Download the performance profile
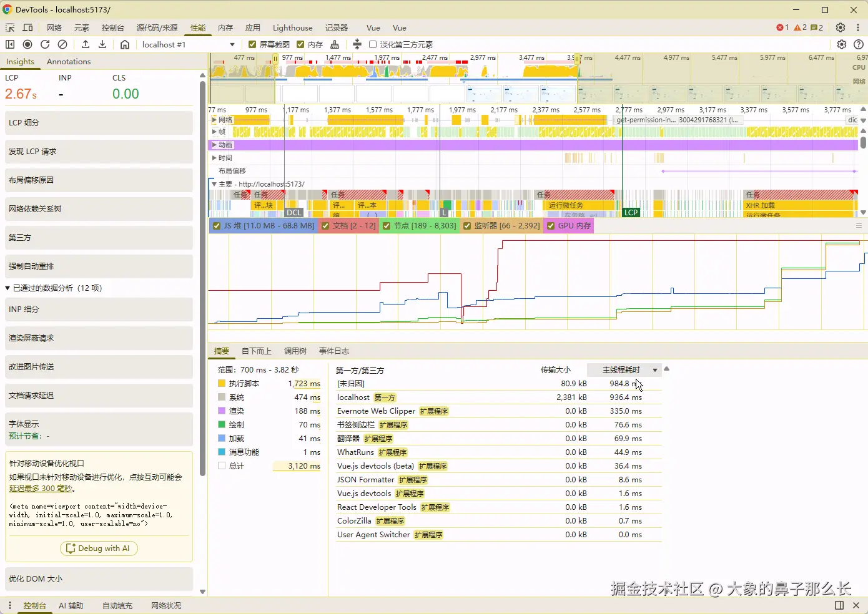Viewport: 868px width, 614px height. click(x=102, y=44)
